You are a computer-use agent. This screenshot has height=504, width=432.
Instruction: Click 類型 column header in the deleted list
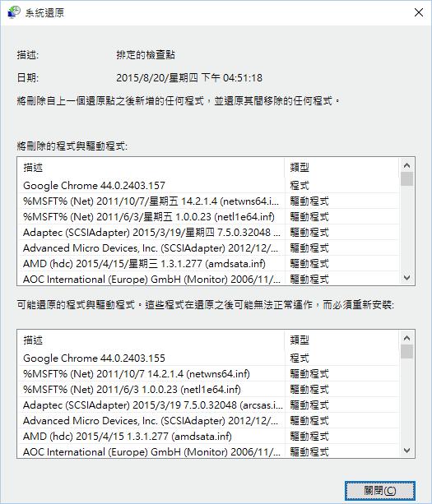pos(341,167)
